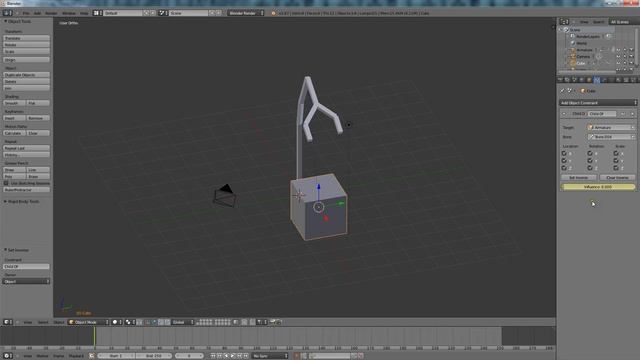Open the File menu
640x360 pixels.
coord(26,13)
